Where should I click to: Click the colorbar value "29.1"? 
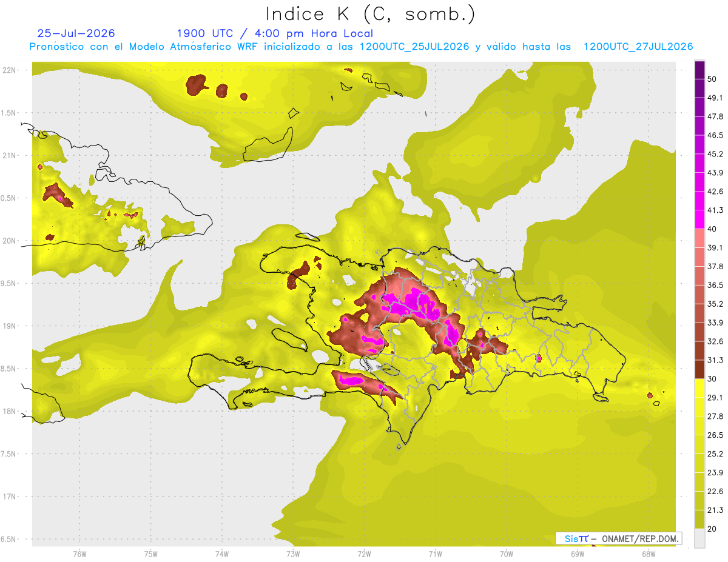click(x=715, y=397)
